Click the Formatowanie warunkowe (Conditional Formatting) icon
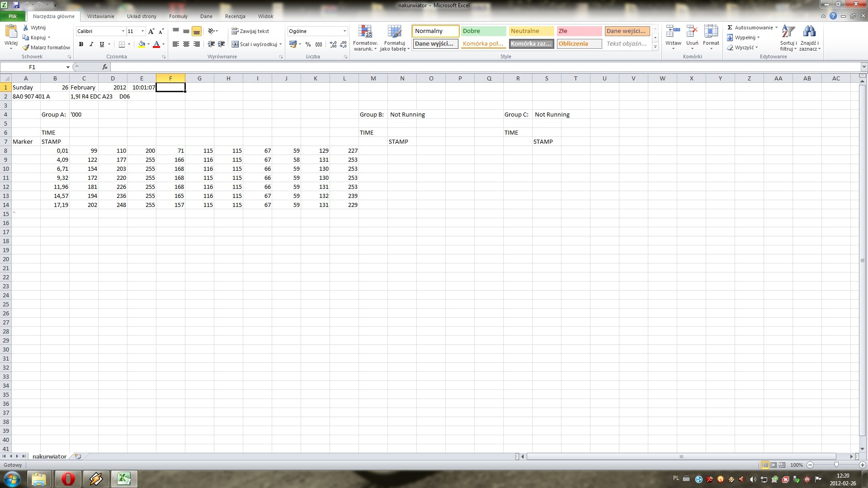Viewport: 868px width, 488px height. tap(365, 37)
